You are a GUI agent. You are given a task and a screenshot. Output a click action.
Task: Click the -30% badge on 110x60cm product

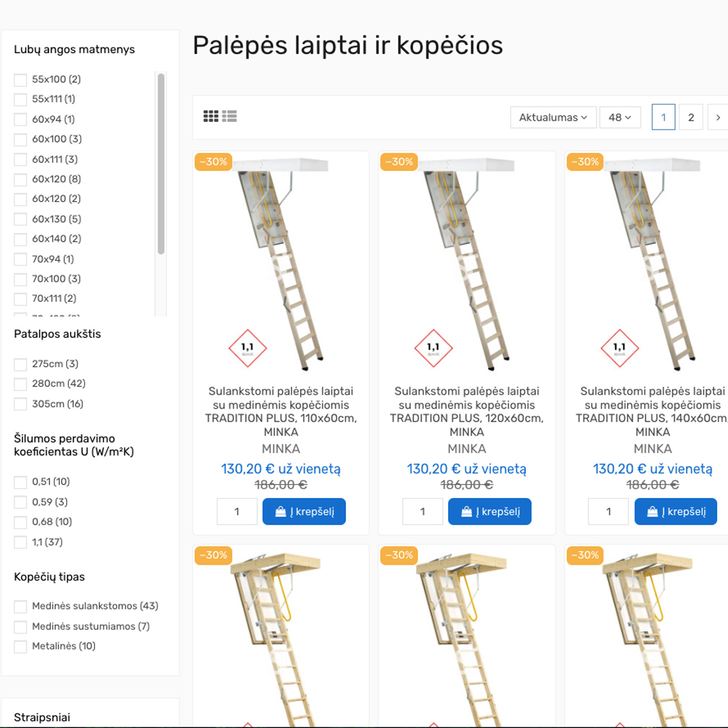point(213,162)
